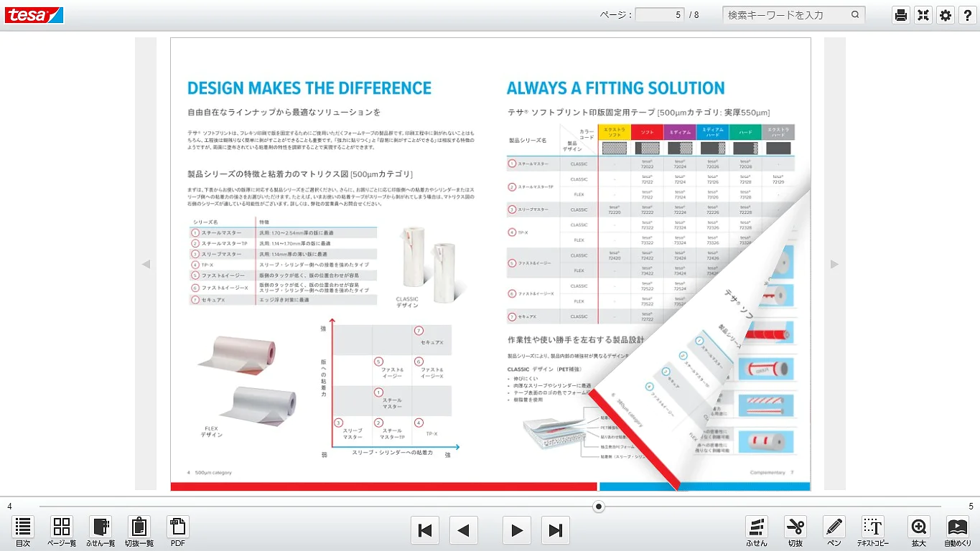Click the セキュアX cell in matrix chart

(x=432, y=339)
